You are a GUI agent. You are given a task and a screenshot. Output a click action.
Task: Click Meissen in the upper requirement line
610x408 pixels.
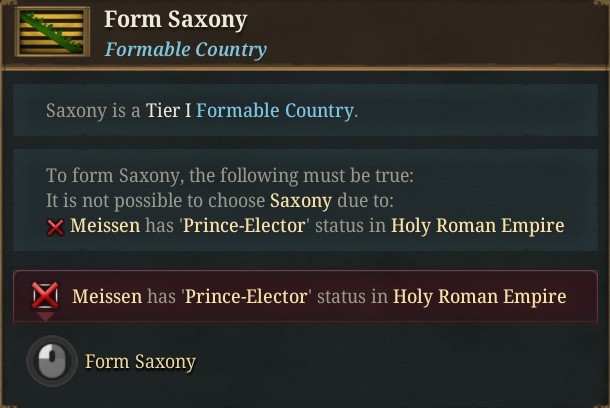pyautogui.click(x=105, y=226)
